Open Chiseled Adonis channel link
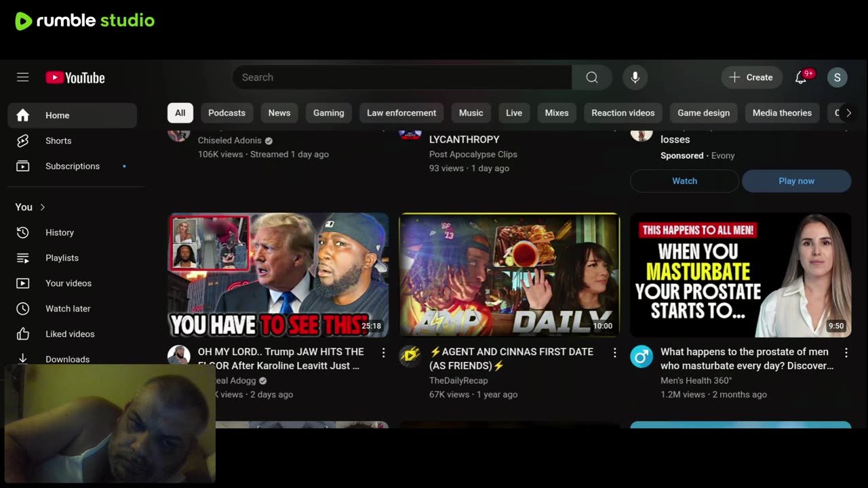The height and width of the screenshot is (488, 868). (x=230, y=140)
